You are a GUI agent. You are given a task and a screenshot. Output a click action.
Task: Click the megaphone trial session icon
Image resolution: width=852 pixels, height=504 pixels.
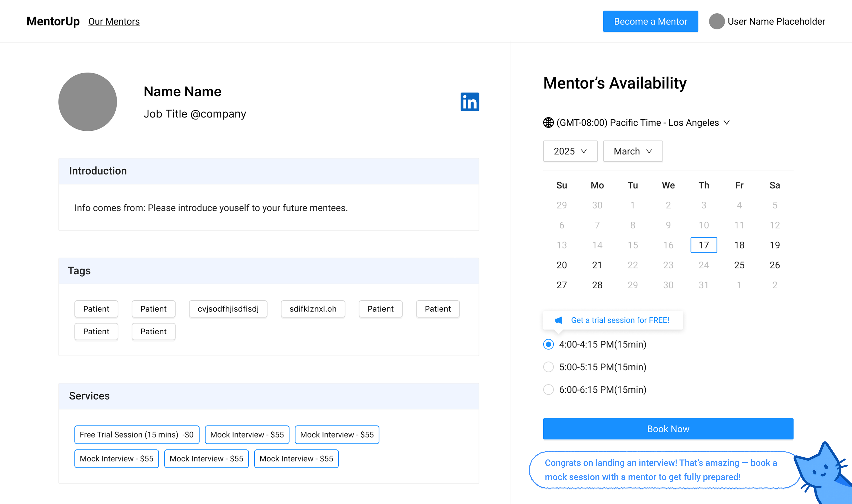tap(558, 320)
